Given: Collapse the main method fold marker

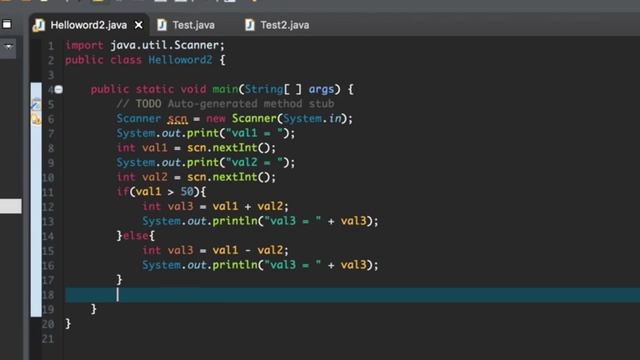Looking at the screenshot, I should pos(58,89).
